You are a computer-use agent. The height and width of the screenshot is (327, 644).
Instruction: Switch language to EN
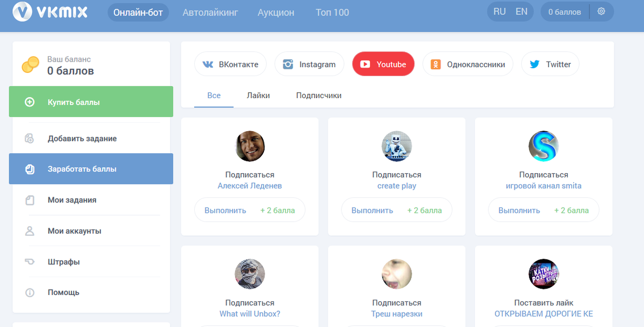tap(522, 11)
